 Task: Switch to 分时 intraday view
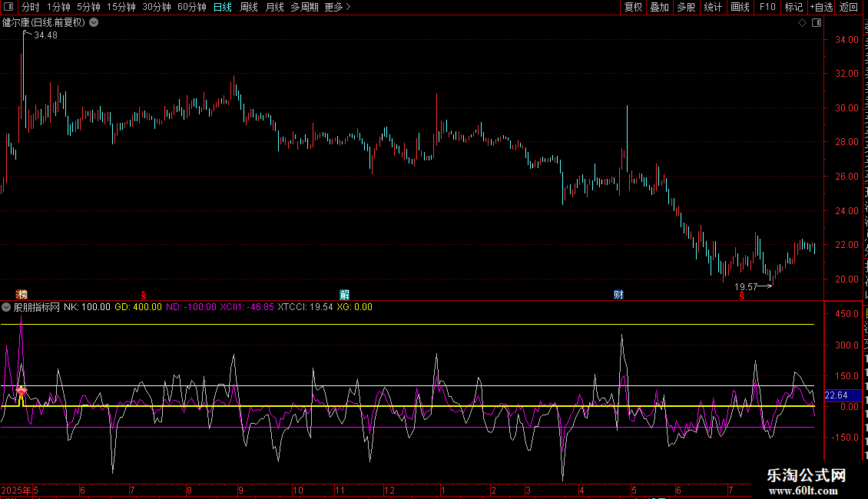tap(31, 7)
